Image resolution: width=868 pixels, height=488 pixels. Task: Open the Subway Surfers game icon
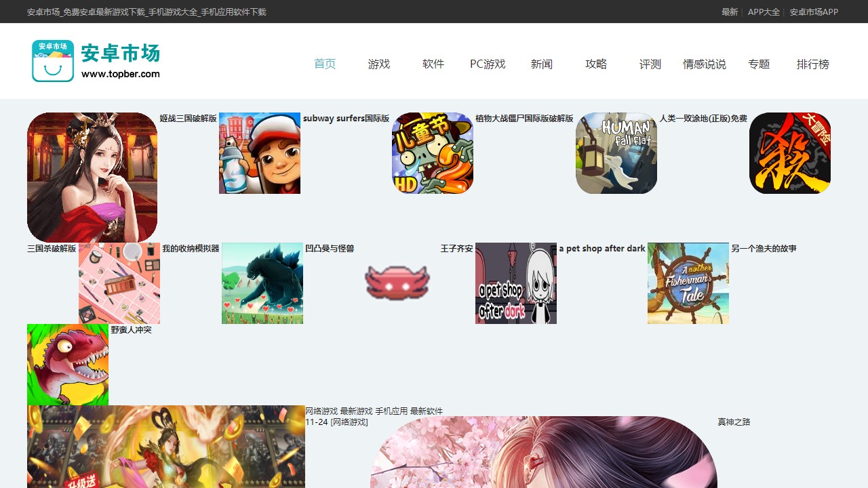tap(260, 153)
